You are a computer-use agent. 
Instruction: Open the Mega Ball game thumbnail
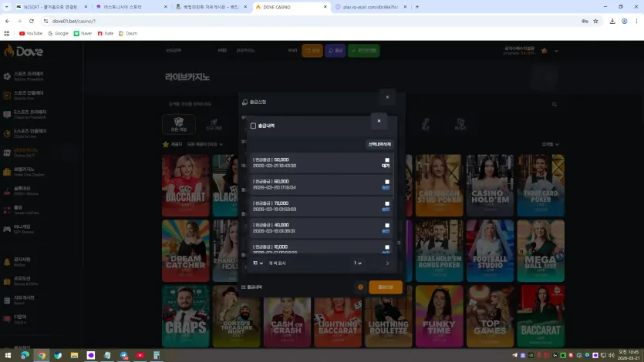[x=541, y=250]
